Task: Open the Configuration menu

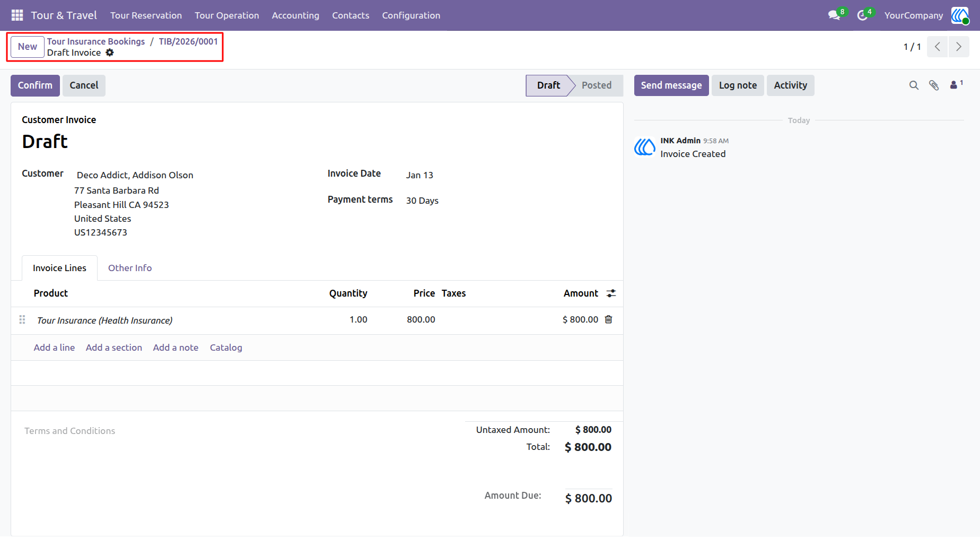Action: [411, 15]
